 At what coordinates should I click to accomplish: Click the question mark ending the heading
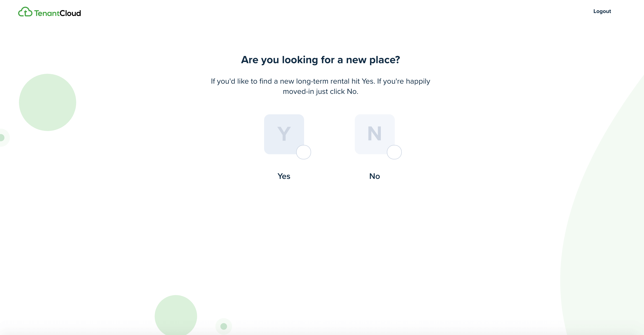tap(398, 59)
